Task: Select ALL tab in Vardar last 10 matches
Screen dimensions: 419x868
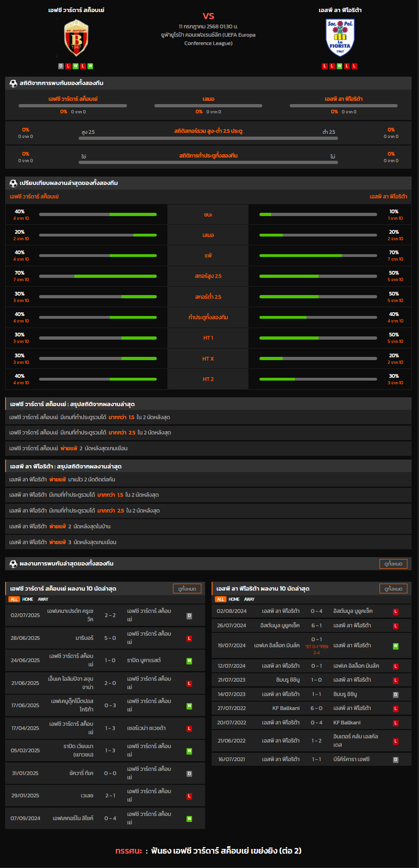Action: pos(14,599)
